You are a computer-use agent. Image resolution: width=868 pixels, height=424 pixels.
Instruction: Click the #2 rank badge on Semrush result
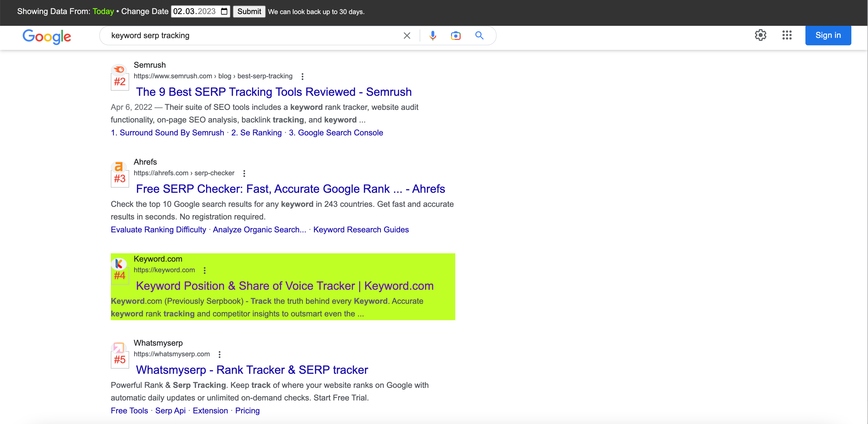(x=120, y=81)
